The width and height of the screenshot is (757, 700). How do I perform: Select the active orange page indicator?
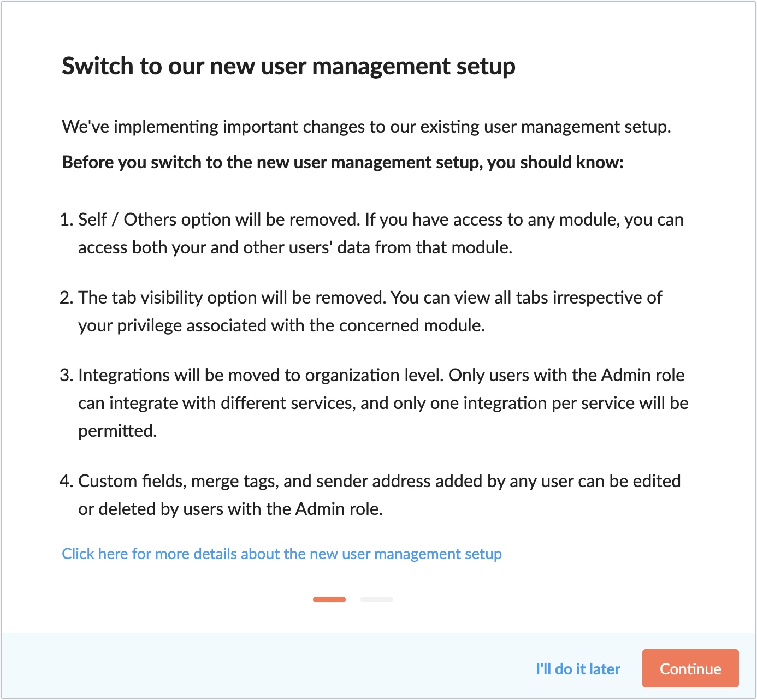point(329,600)
